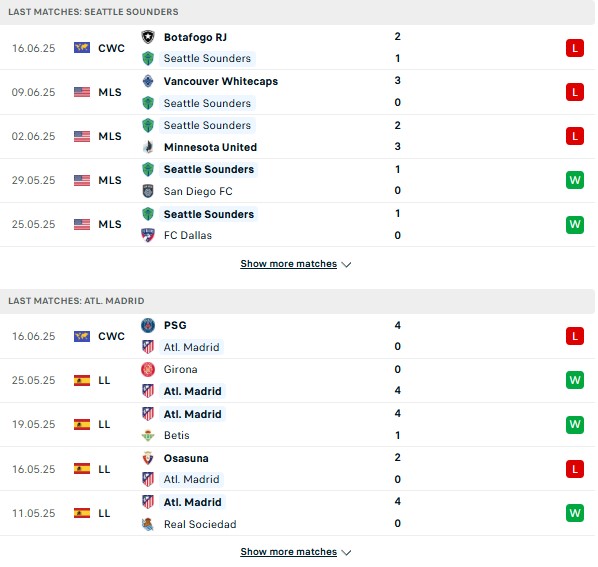Expand Show more matches under Atl. Madrid
The image size is (598, 567).
[x=289, y=552]
